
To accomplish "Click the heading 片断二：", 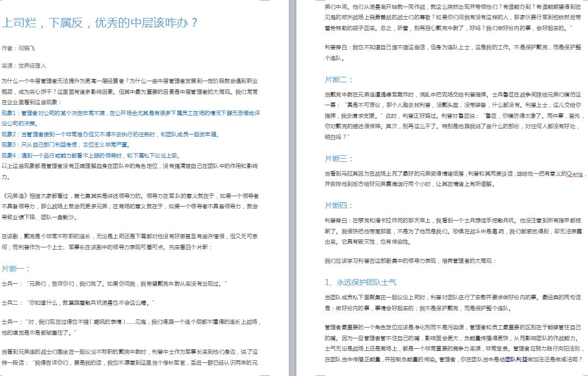I will click(x=340, y=80).
